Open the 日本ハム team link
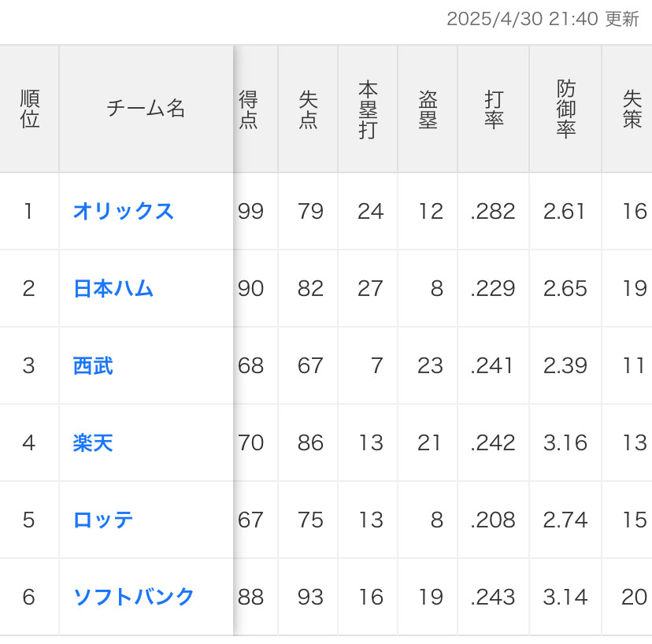This screenshot has height=644, width=652. tap(113, 289)
